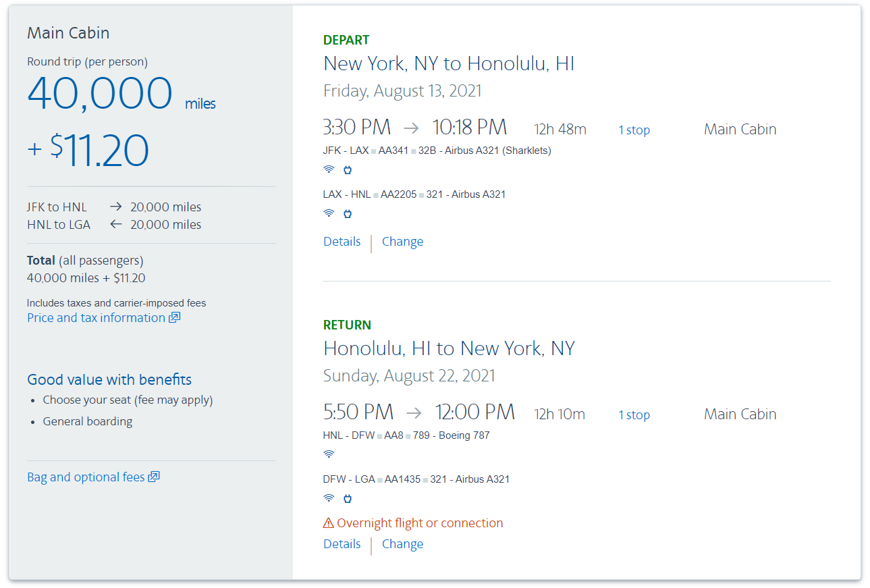Click the 1 stop link on the return itinerary
870x588 pixels.
634,414
